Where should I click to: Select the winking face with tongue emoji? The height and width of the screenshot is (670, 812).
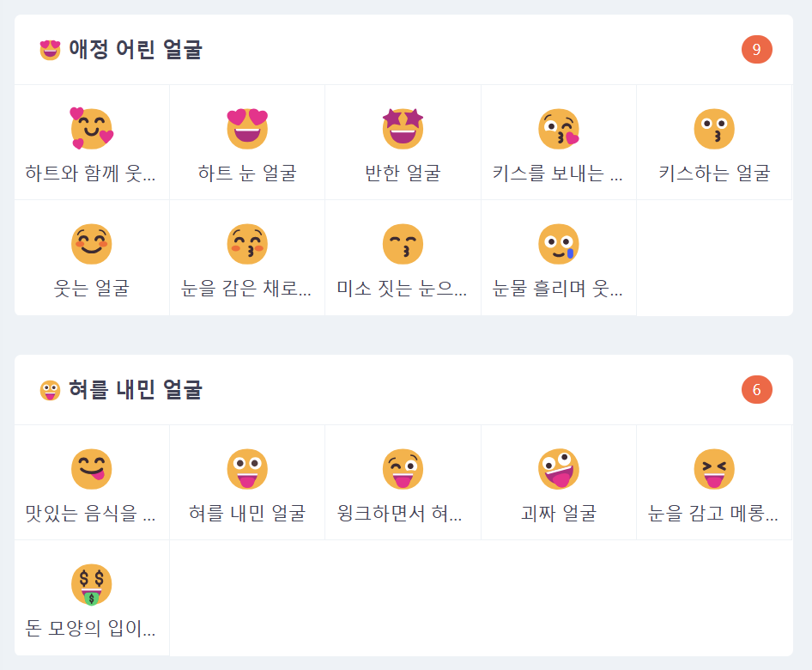(x=403, y=468)
